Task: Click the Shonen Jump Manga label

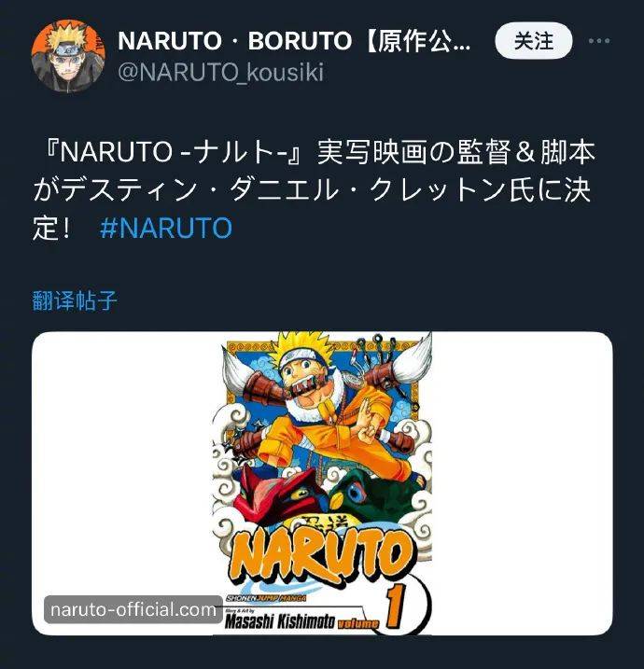Action: [x=266, y=599]
